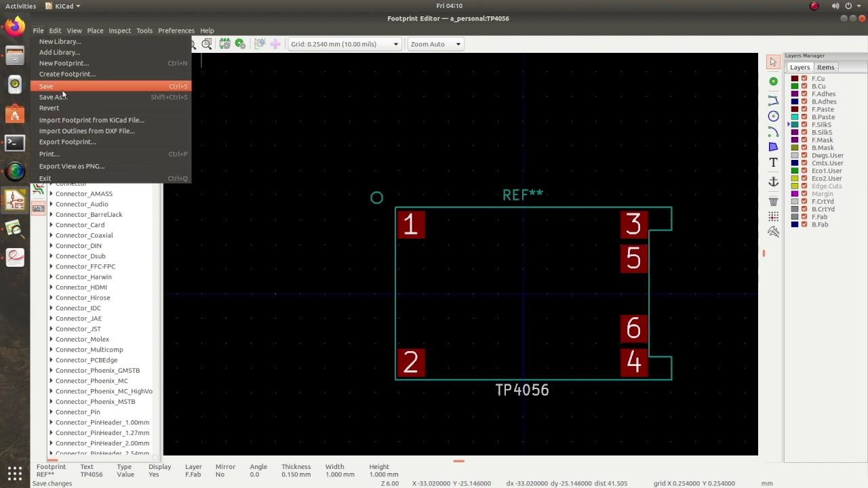The width and height of the screenshot is (868, 488).
Task: Select the Add graphic line tool
Action: (x=773, y=100)
